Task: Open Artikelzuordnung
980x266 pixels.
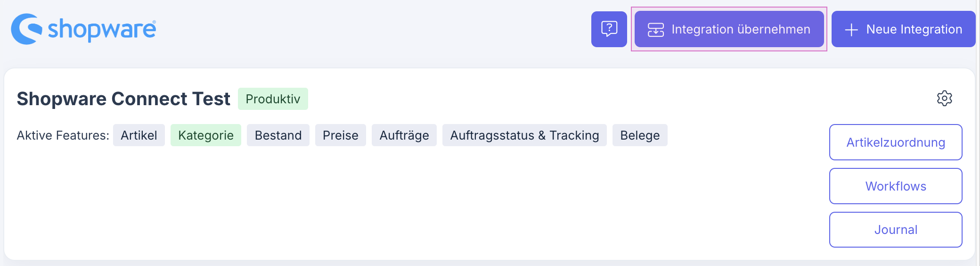Action: click(895, 142)
